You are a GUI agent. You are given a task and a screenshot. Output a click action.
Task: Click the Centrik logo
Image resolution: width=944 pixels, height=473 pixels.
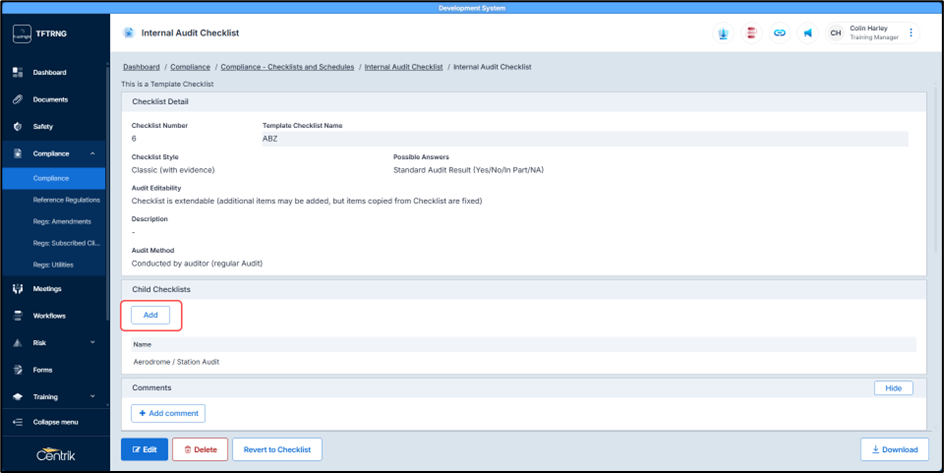55,454
